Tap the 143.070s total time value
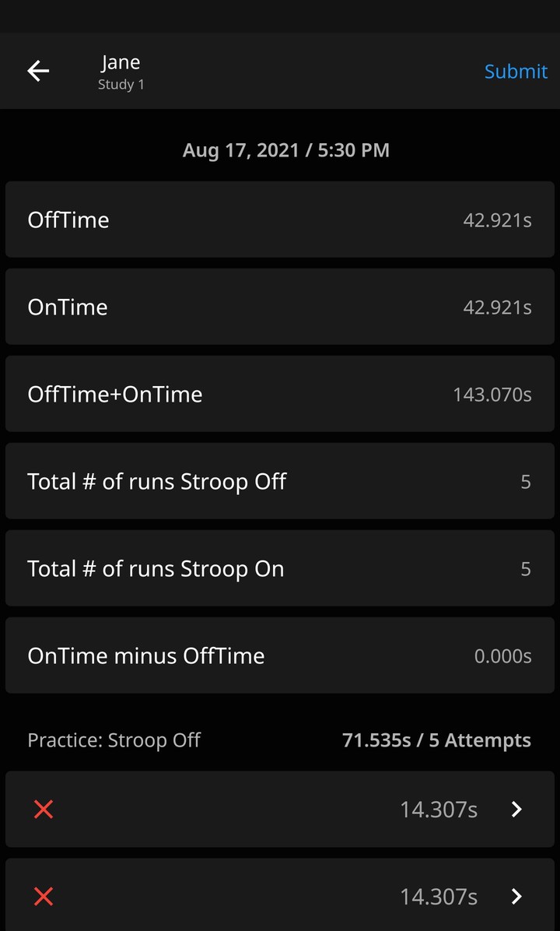 point(492,395)
